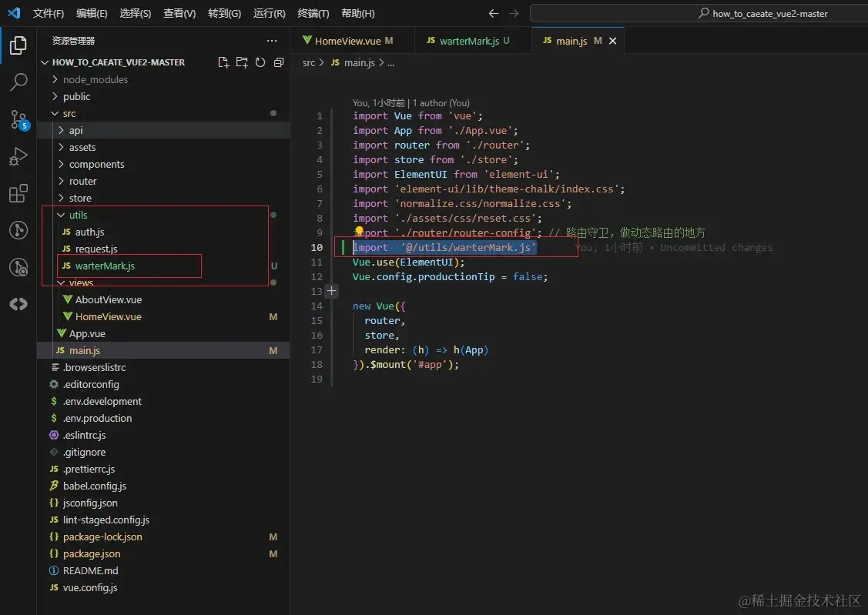Click the New File icon in explorer header

click(223, 62)
